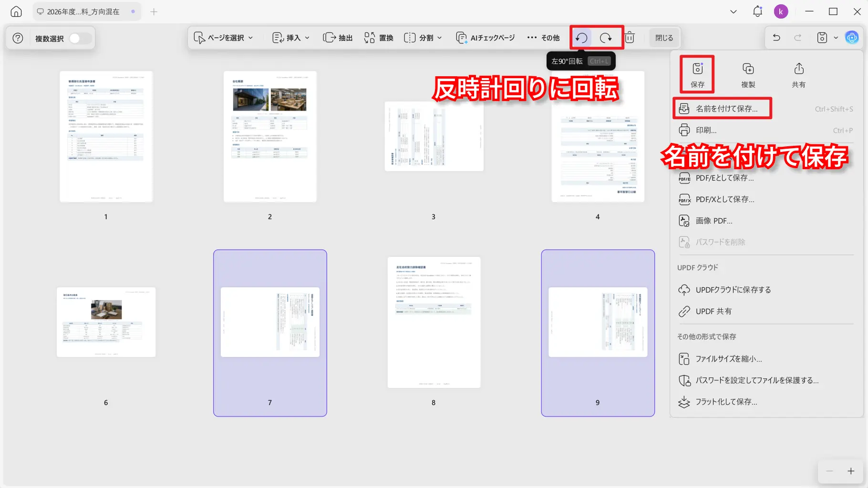Image resolution: width=868 pixels, height=488 pixels.
Task: Choose PDF/Eとして保存...
Action: 765,178
